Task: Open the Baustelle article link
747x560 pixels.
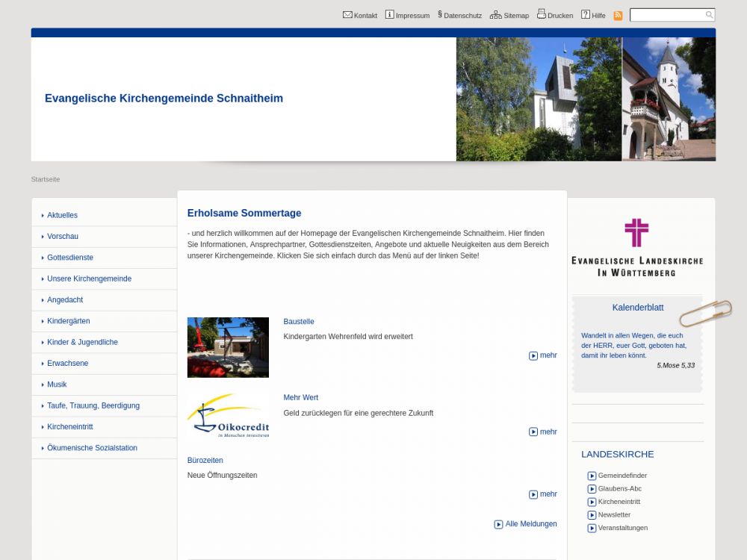Action: point(299,322)
